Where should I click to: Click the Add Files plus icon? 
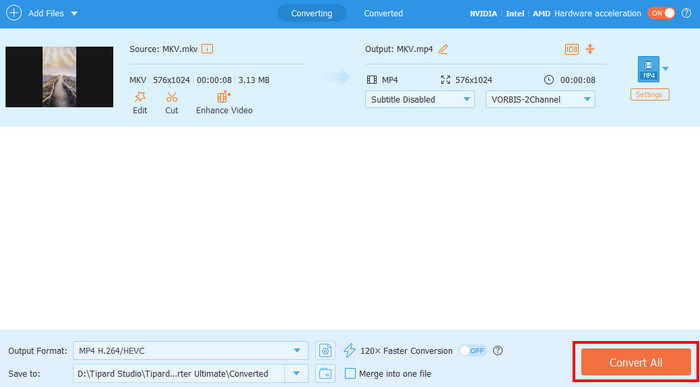point(14,13)
